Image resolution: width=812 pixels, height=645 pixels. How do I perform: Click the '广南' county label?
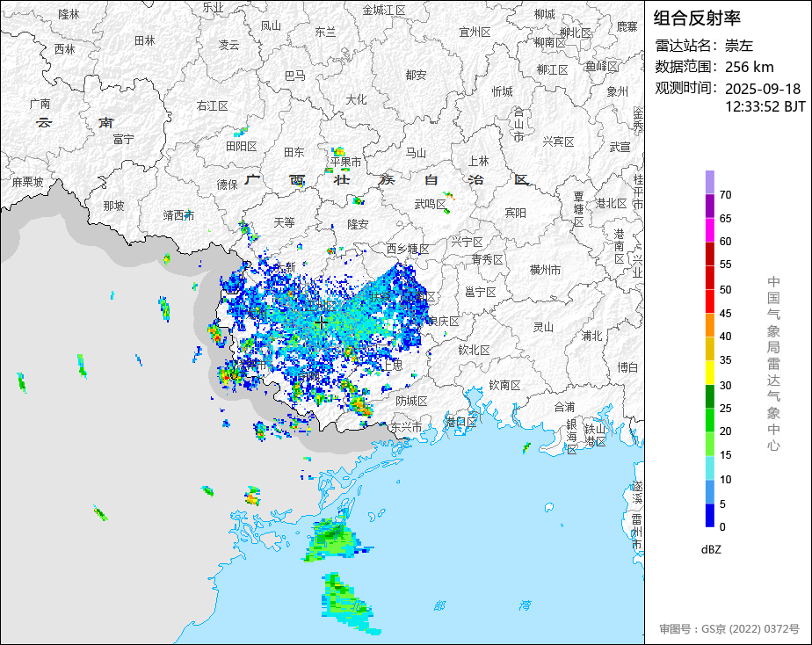(x=40, y=104)
